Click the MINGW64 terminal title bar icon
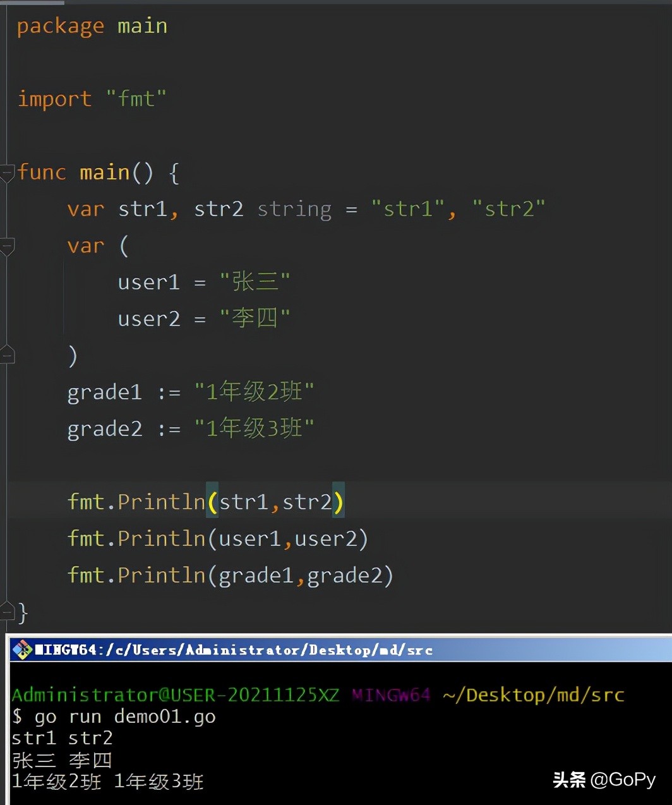This screenshot has height=805, width=672. click(x=22, y=650)
